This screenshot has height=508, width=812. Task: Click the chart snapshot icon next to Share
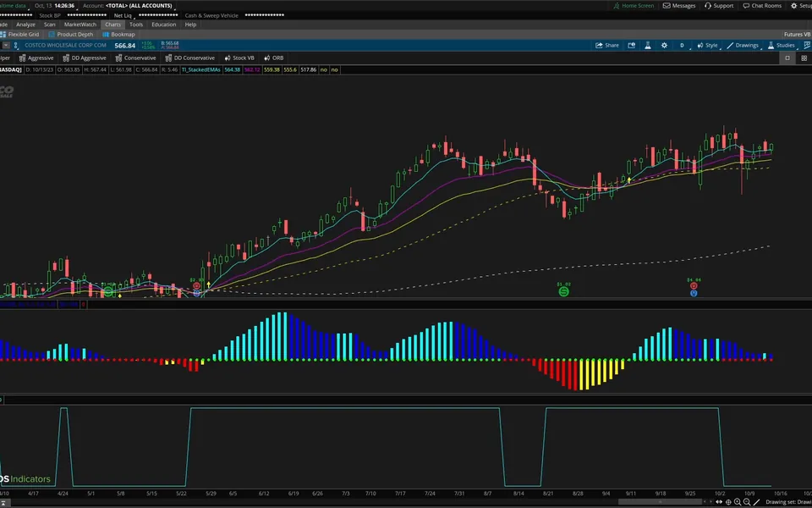pyautogui.click(x=631, y=45)
